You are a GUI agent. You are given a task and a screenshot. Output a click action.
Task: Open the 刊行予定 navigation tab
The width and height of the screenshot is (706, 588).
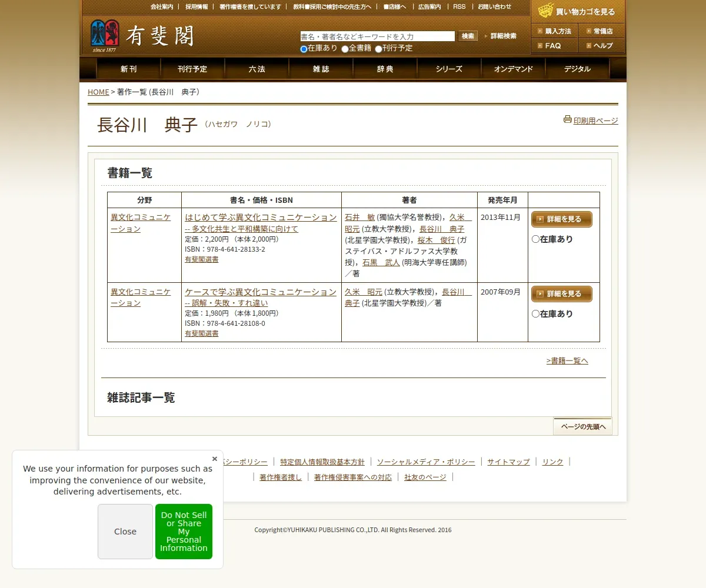[x=192, y=69]
